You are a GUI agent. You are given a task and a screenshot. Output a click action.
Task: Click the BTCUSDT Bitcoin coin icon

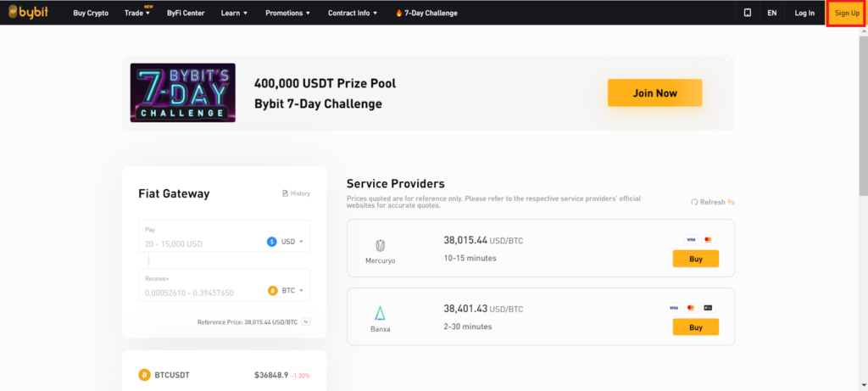[144, 374]
